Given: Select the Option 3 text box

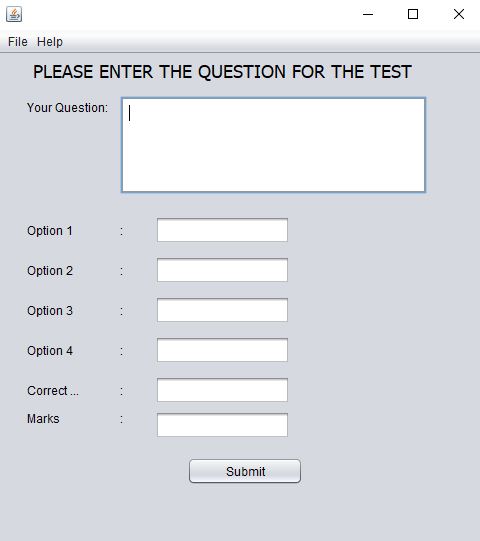Looking at the screenshot, I should pyautogui.click(x=222, y=310).
